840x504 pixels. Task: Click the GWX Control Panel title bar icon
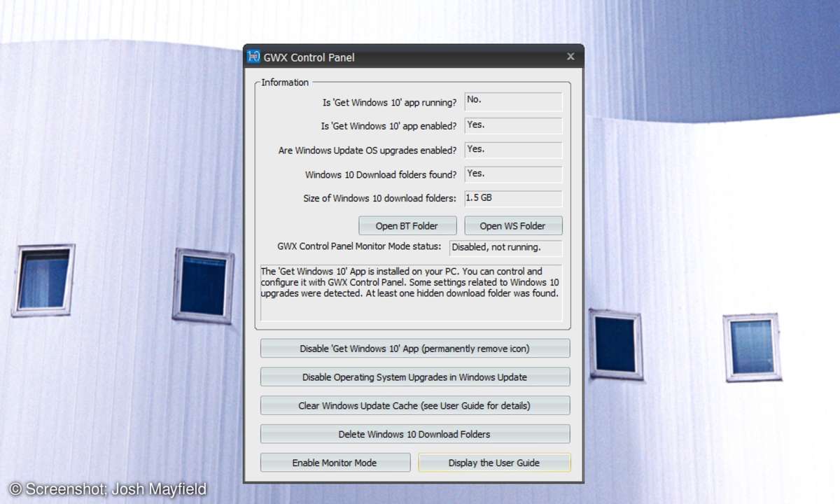[x=253, y=57]
